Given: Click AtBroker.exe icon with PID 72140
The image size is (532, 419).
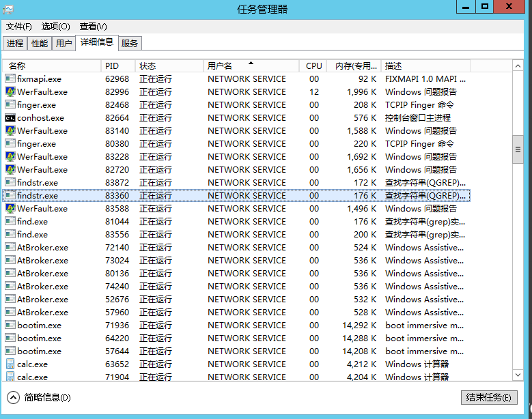Looking at the screenshot, I should tap(10, 247).
